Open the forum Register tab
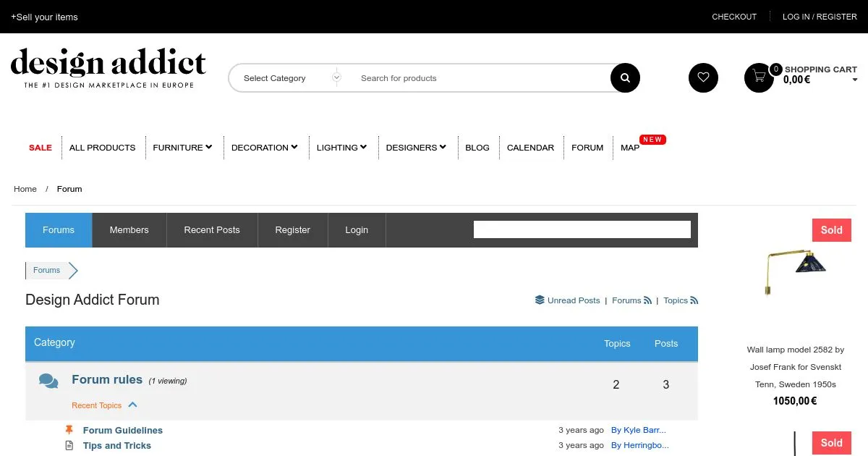 293,230
